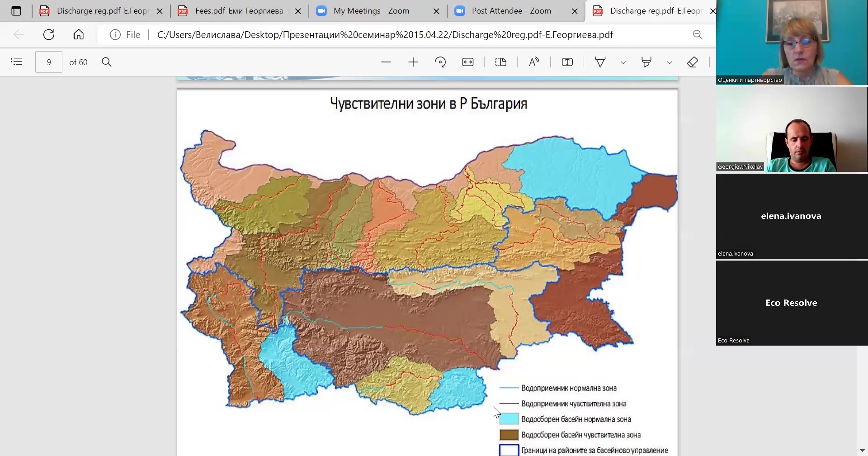Go to the browser Home page
This screenshot has width=868, height=456.
79,34
